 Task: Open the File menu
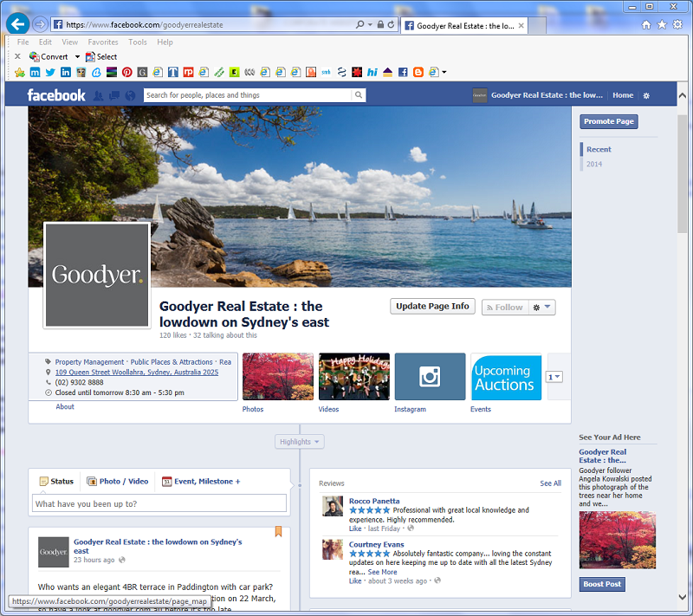23,42
